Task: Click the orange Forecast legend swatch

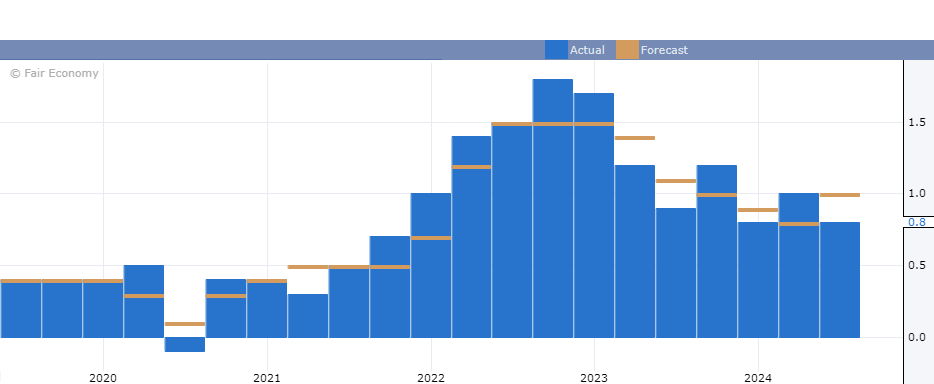Action: 627,50
